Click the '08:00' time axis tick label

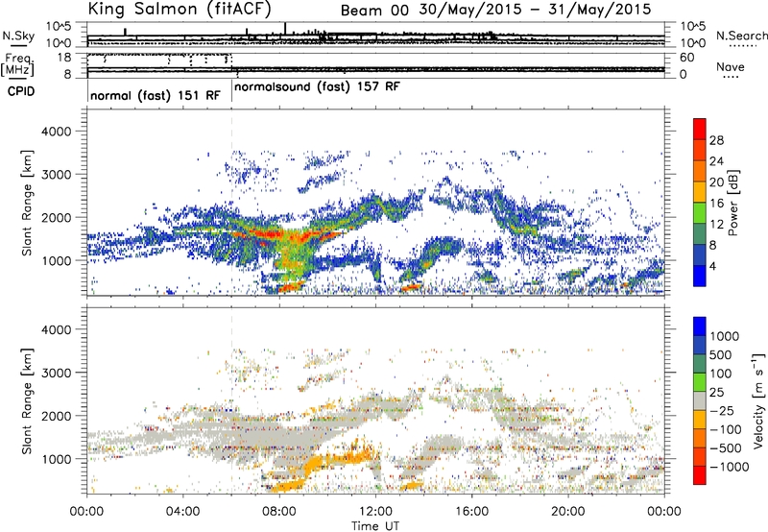tap(278, 512)
